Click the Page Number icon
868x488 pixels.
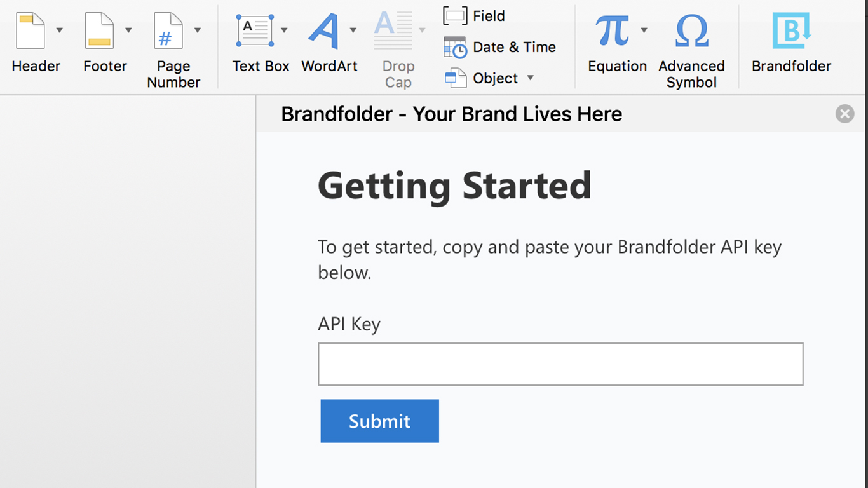pyautogui.click(x=168, y=30)
